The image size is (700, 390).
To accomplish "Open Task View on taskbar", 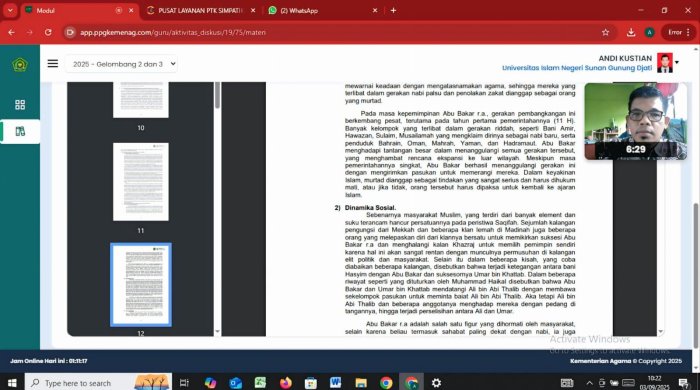I will [x=184, y=383].
